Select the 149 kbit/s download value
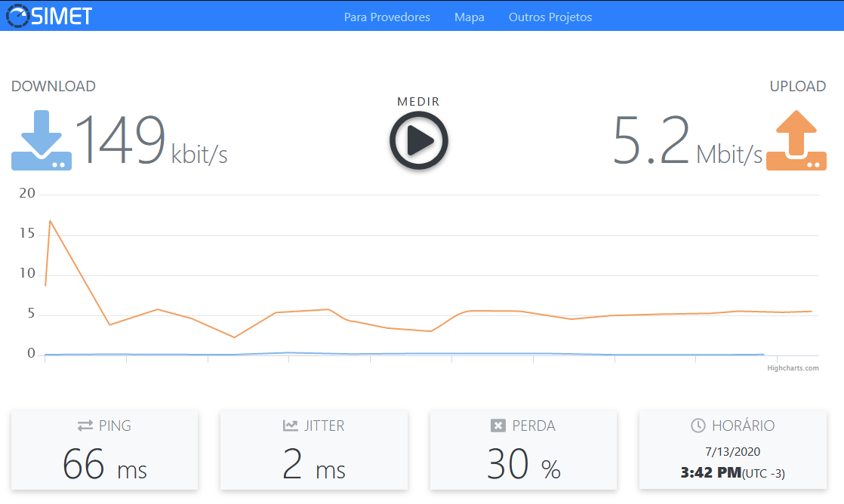This screenshot has height=504, width=844. click(151, 141)
